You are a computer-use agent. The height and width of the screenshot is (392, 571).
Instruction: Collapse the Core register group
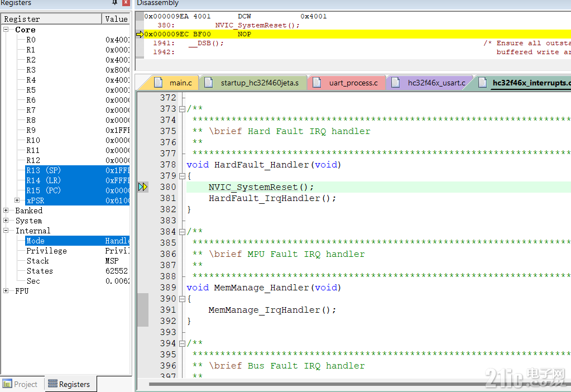[6, 30]
